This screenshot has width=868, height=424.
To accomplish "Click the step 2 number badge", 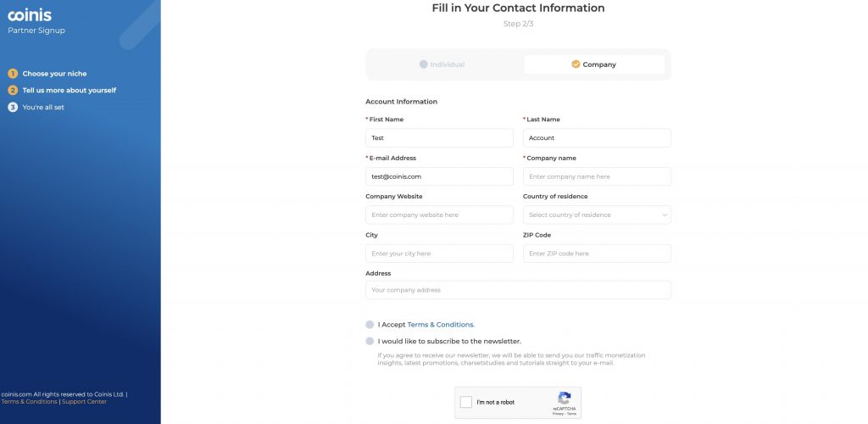I will [x=13, y=90].
